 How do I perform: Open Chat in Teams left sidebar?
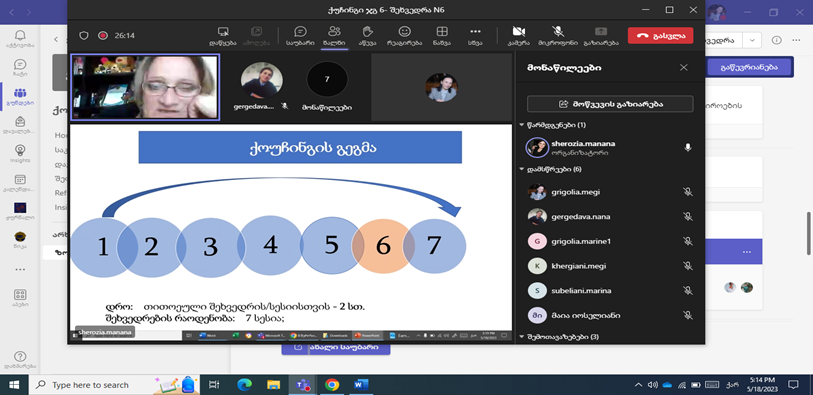[x=20, y=68]
